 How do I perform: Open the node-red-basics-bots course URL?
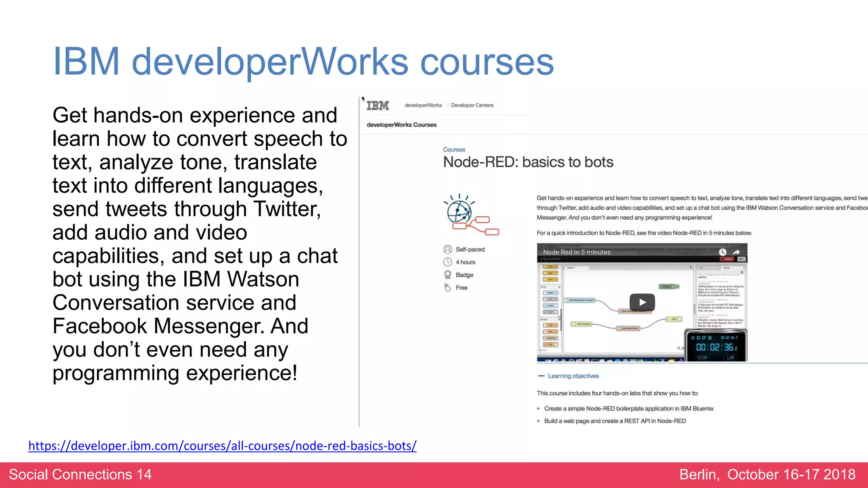click(222, 446)
